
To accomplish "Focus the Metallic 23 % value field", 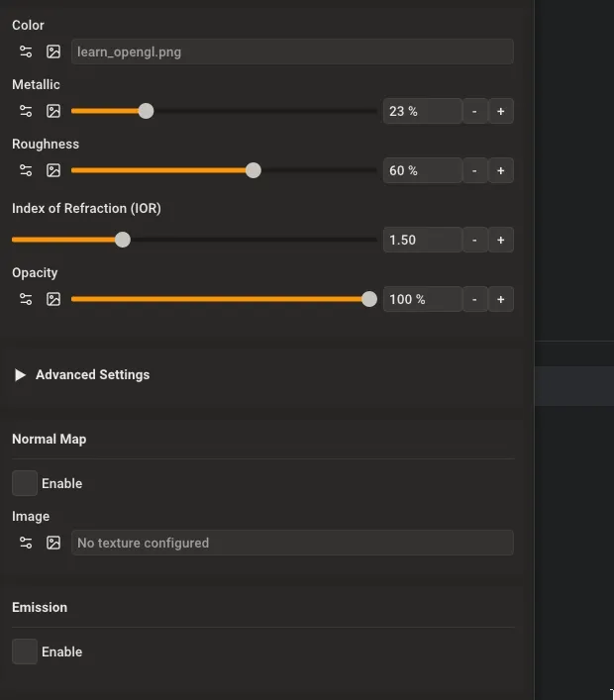I will (423, 111).
